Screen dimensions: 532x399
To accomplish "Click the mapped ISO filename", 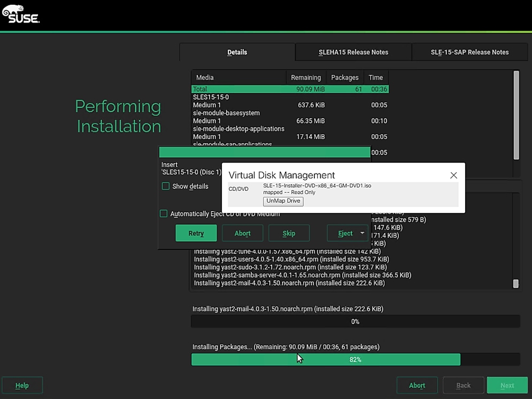I will (x=317, y=186).
